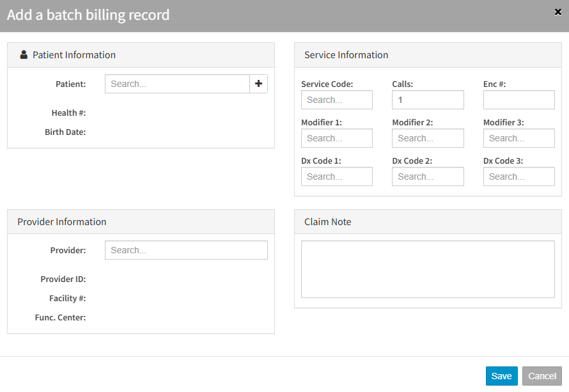Screen dimensions: 569x392
Task: Click the Dx Code 3 search box
Action: (x=519, y=176)
